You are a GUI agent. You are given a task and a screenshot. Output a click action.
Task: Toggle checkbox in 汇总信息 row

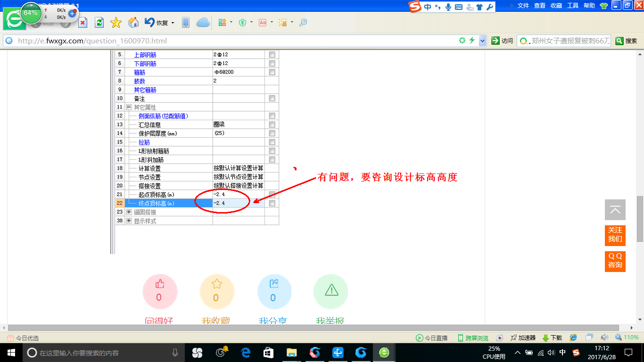(x=272, y=124)
